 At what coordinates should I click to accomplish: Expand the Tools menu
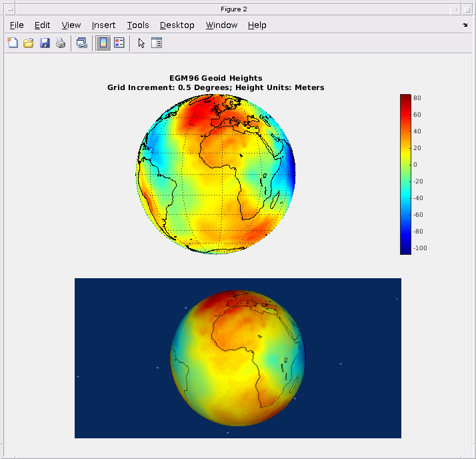point(138,25)
